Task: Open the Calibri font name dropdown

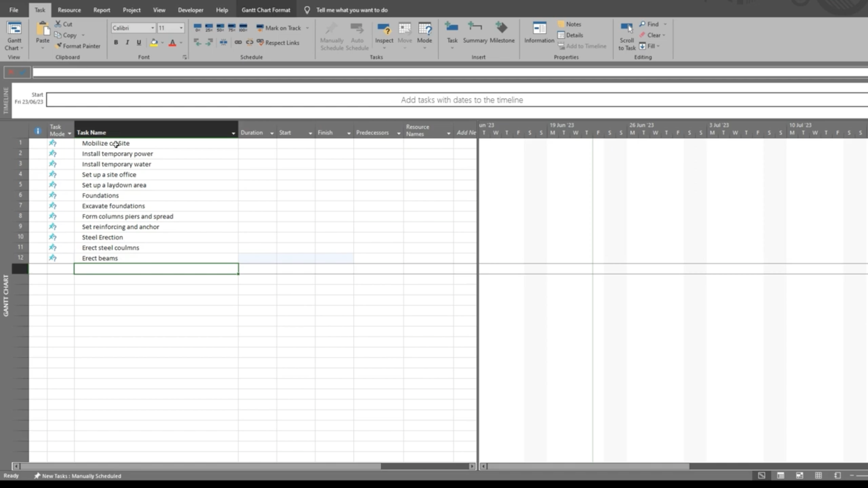Action: tap(152, 28)
